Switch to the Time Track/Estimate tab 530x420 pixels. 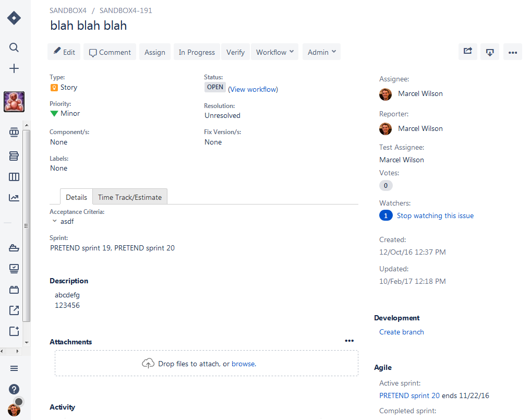coord(130,197)
